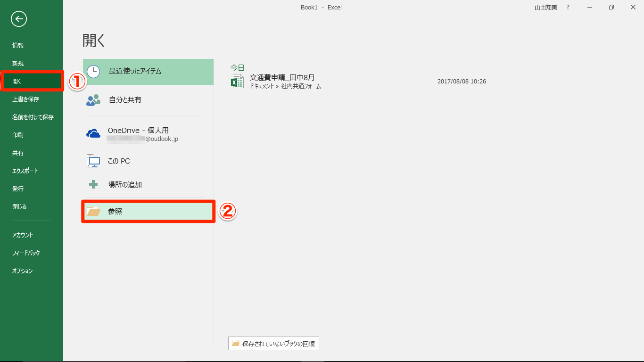Click the clock icon for recent items

point(94,72)
